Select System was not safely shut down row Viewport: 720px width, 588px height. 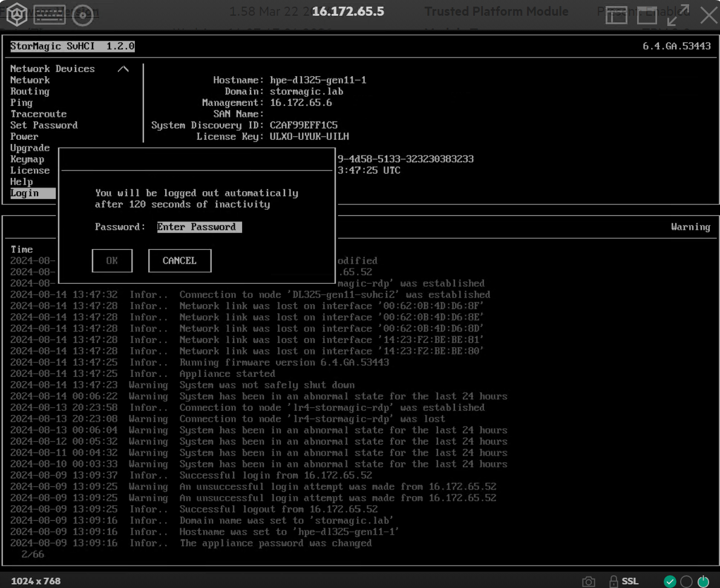[182, 385]
